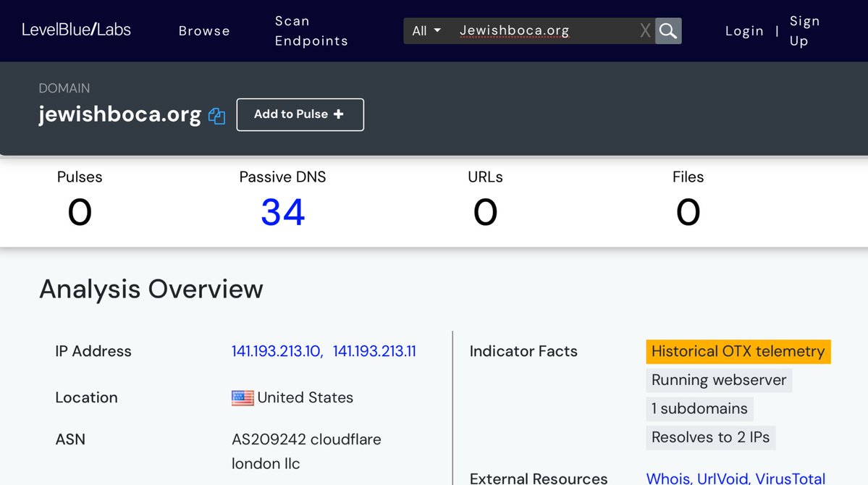Click the United States flag icon
Viewport: 868px width, 485px height.
243,398
